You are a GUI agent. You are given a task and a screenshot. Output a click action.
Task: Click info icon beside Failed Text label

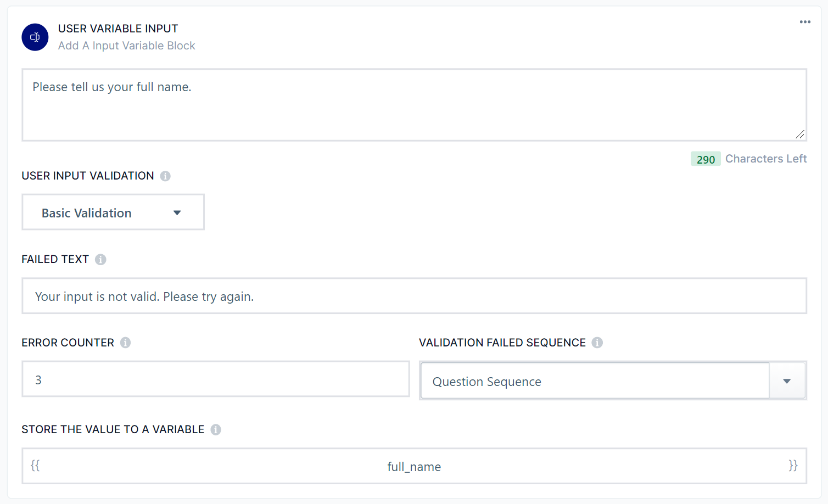100,260
